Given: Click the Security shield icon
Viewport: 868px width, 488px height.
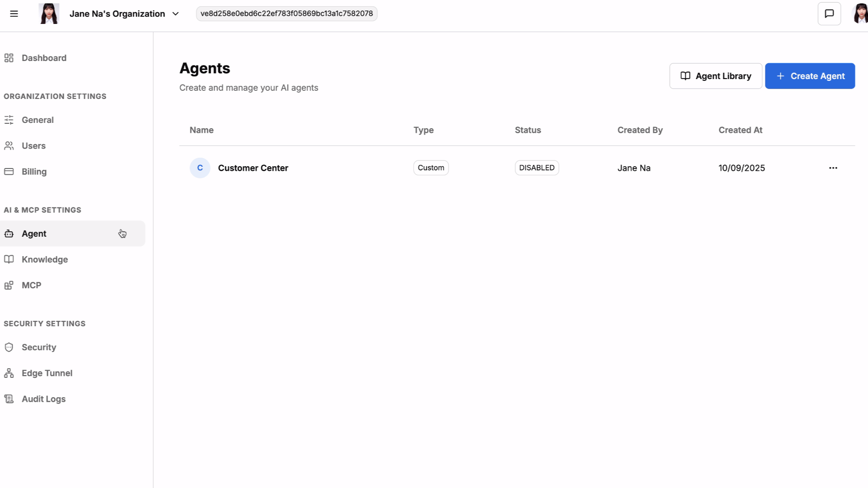Looking at the screenshot, I should tap(9, 347).
